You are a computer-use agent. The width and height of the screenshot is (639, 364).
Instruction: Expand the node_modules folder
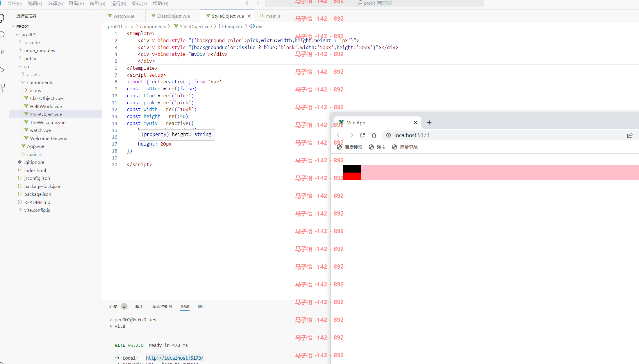tap(20, 50)
